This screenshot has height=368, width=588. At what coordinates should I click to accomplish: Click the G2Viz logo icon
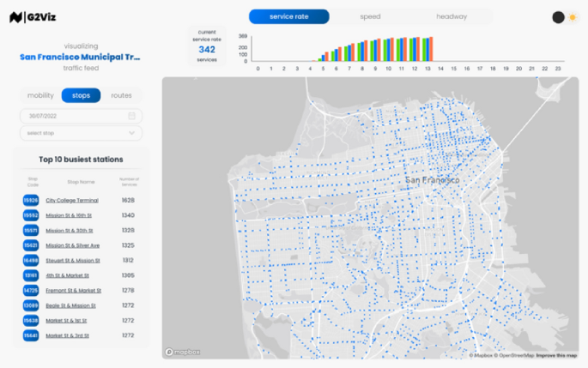tap(15, 17)
